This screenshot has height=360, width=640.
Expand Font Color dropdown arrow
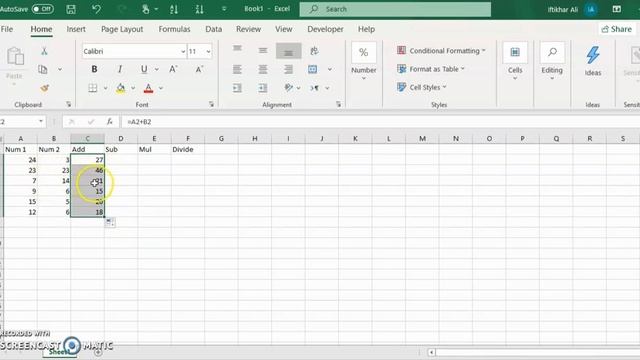pos(161,88)
